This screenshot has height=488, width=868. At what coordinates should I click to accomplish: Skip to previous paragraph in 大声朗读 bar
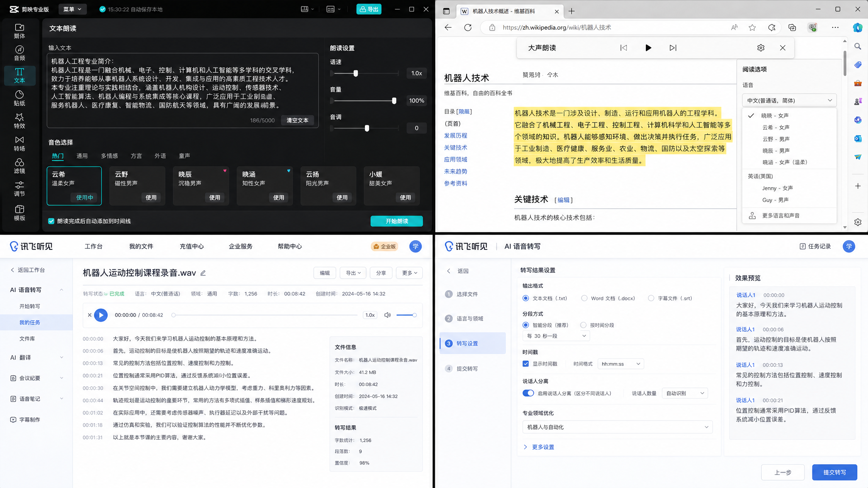click(623, 48)
